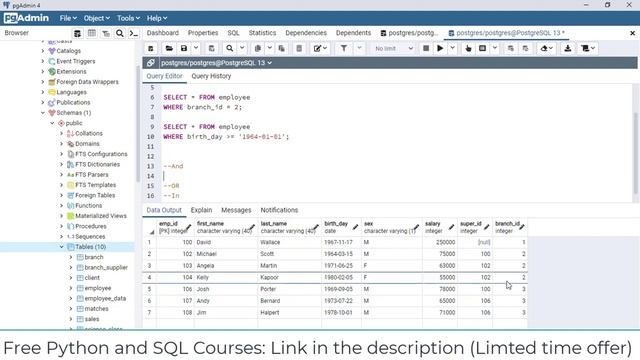The width and height of the screenshot is (640, 360).
Task: Expand the Sequences tree node
Action: click(62, 237)
